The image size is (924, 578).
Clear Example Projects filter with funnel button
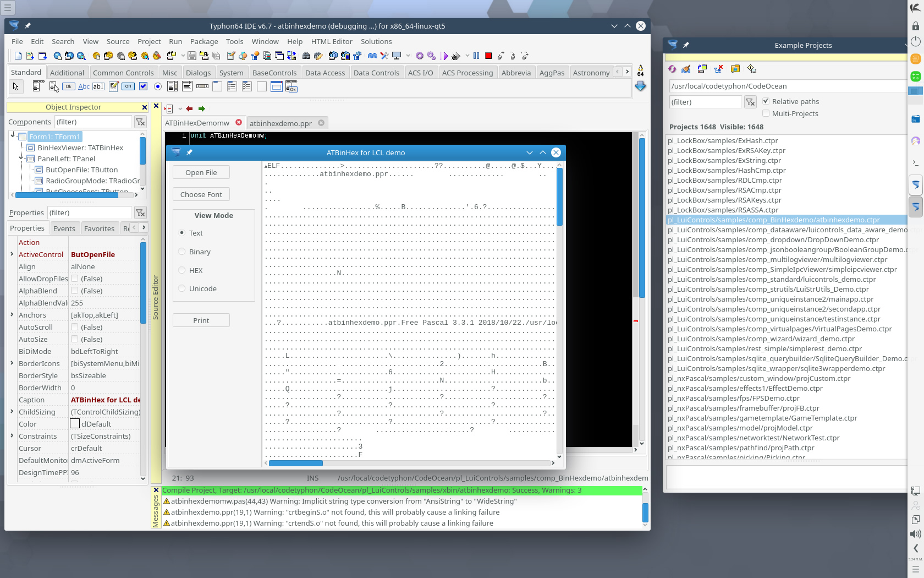[x=750, y=102]
